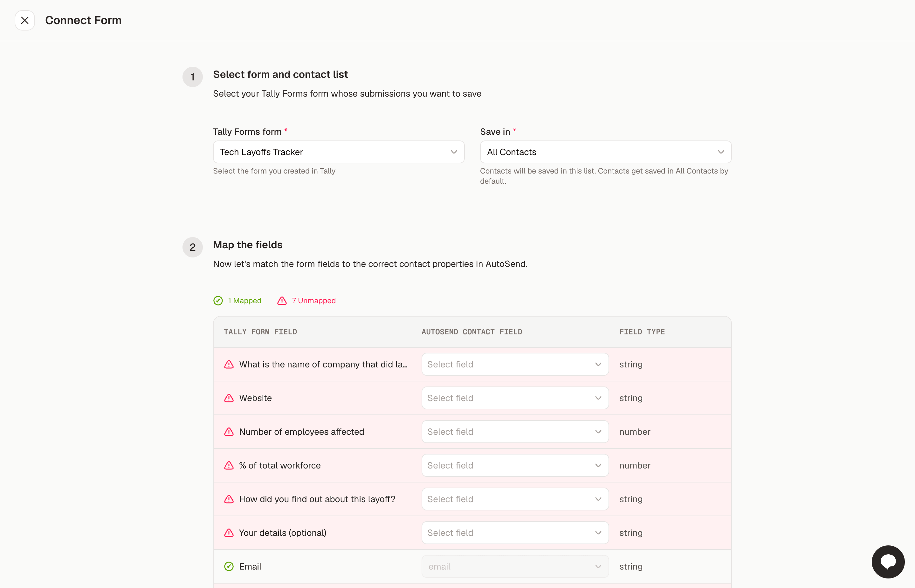Click the 'Select form and contact list' heading
The height and width of the screenshot is (588, 915).
[280, 74]
